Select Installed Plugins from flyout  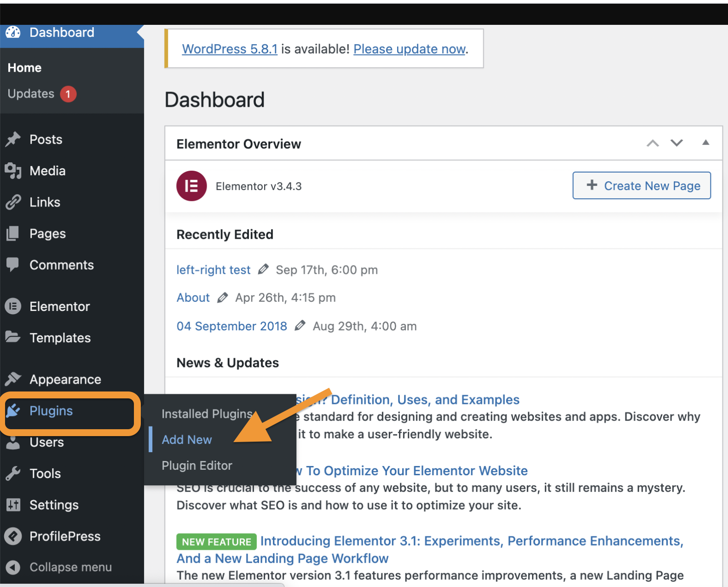point(207,414)
